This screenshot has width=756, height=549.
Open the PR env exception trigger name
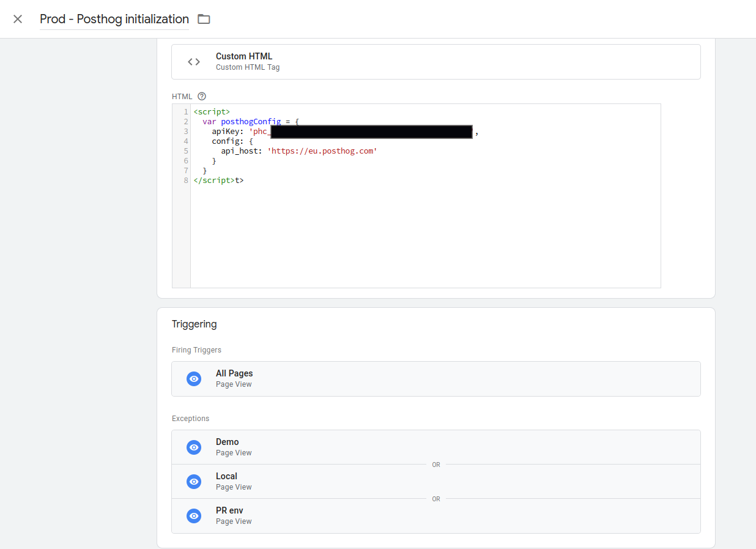click(x=229, y=510)
